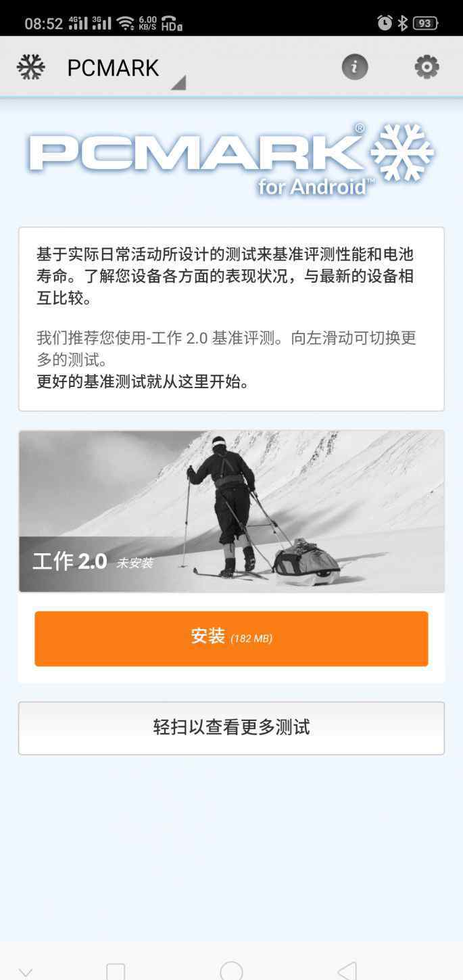Tap the Android home circle button

(231, 971)
